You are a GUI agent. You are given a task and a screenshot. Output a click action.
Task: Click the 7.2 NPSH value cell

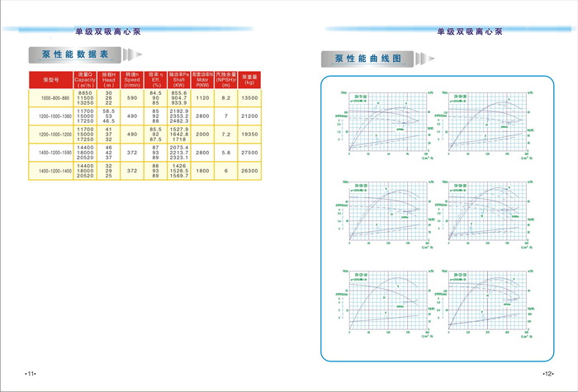tap(225, 134)
